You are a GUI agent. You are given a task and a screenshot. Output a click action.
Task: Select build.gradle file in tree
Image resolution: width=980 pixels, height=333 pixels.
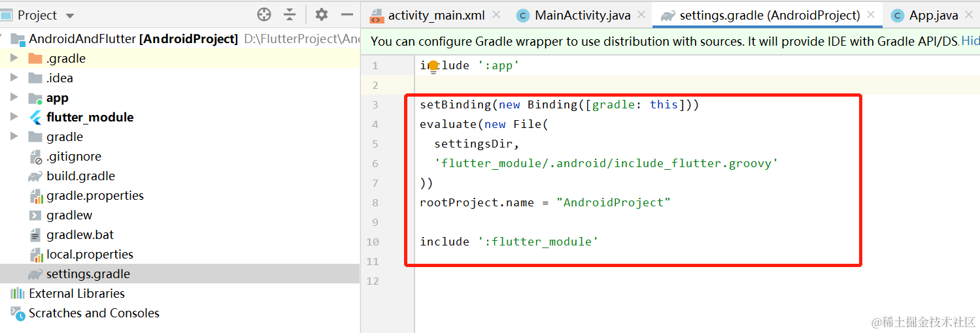pyautogui.click(x=80, y=176)
